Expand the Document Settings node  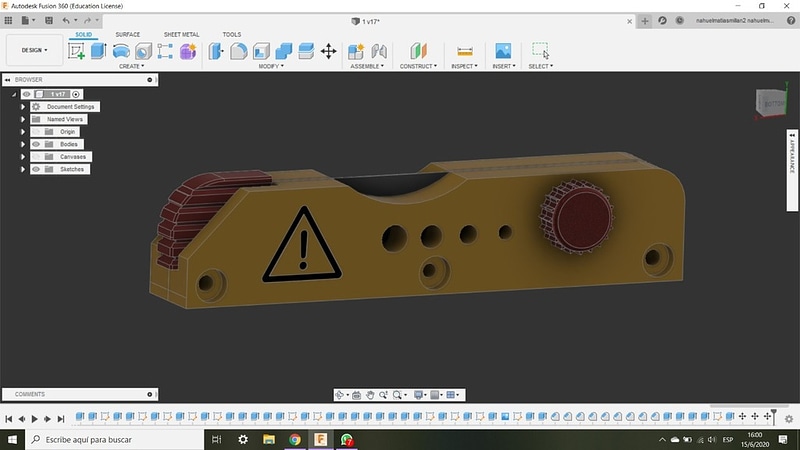(x=22, y=107)
